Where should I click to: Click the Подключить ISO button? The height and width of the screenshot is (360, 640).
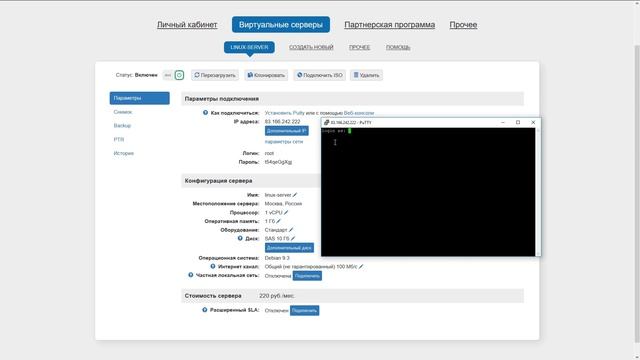tap(320, 75)
